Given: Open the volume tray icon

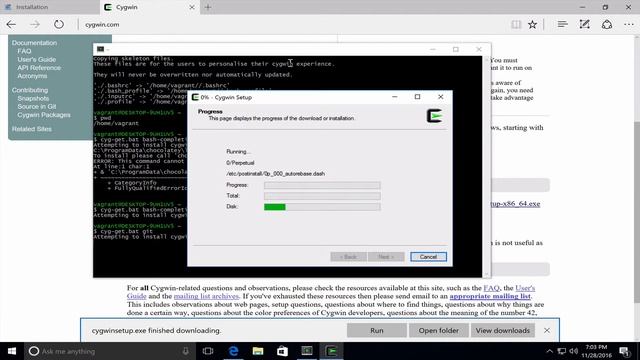Looking at the screenshot, I should 573,351.
